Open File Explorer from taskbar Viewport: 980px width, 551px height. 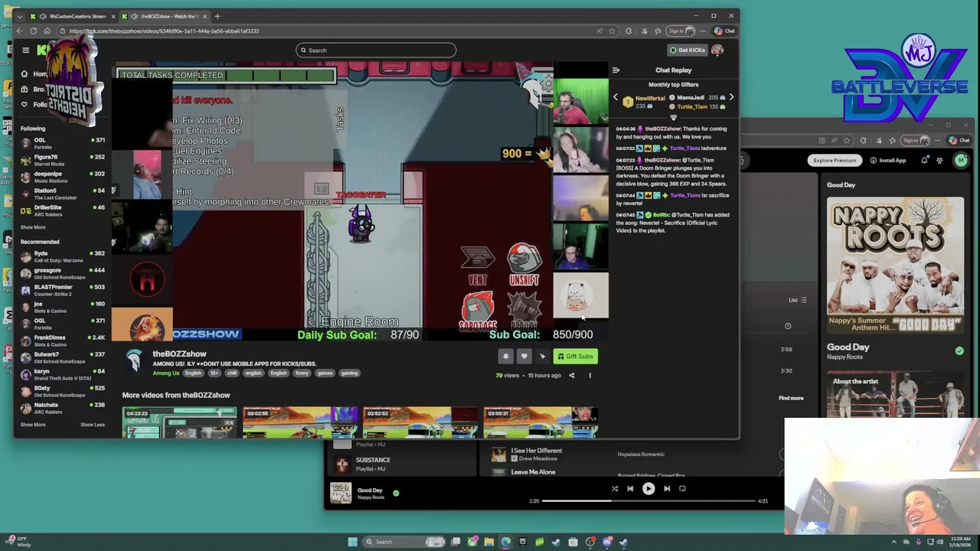click(489, 542)
